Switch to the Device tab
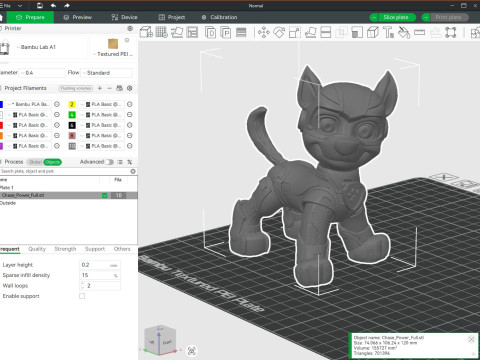This screenshot has height=360, width=480. click(124, 17)
